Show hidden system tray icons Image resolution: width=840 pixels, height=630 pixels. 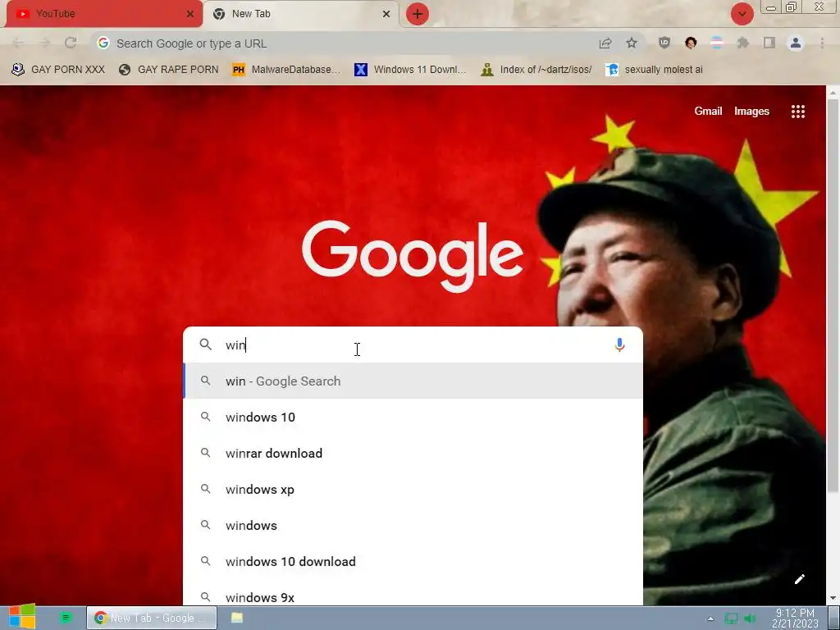(x=711, y=619)
